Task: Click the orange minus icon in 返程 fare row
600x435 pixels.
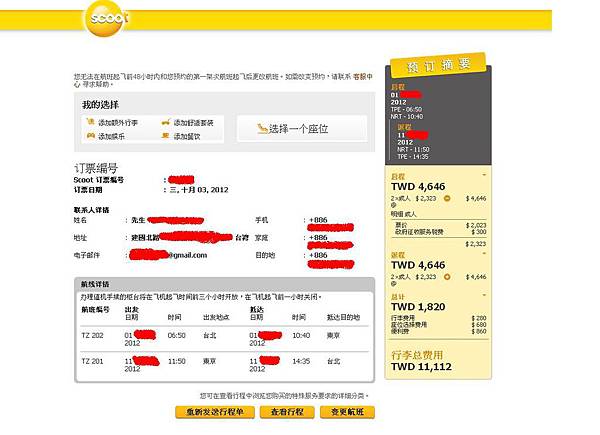Action: (x=447, y=277)
